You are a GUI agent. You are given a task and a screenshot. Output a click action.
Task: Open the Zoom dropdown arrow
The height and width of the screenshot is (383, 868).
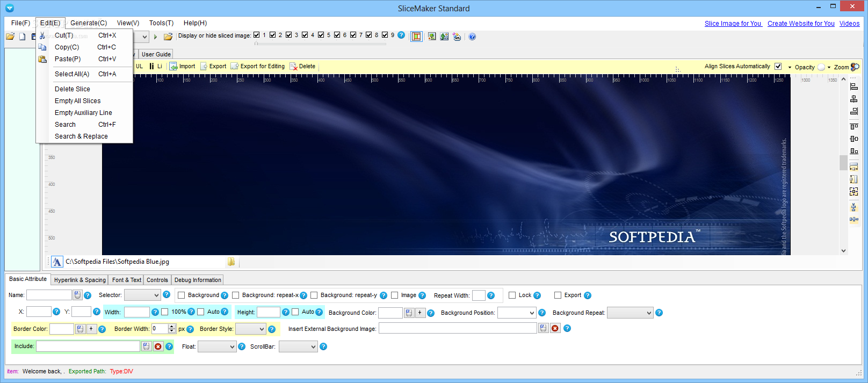829,67
